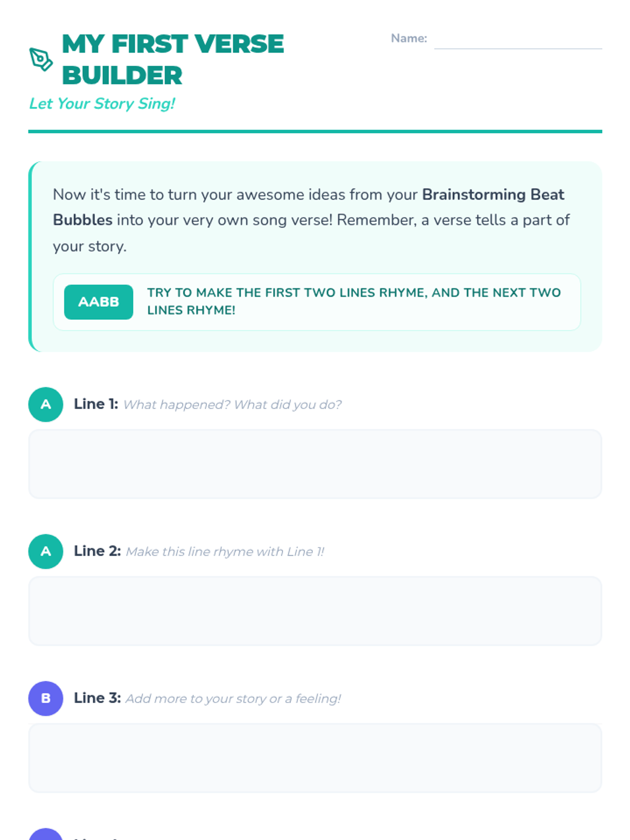Click into the Line 3 writing box
This screenshot has height=840, width=630.
(315, 758)
